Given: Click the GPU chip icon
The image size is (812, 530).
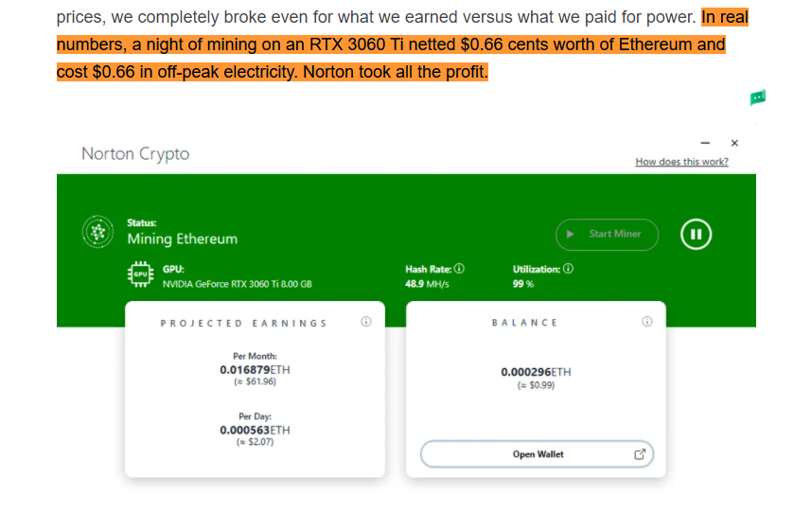Looking at the screenshot, I should 140,275.
